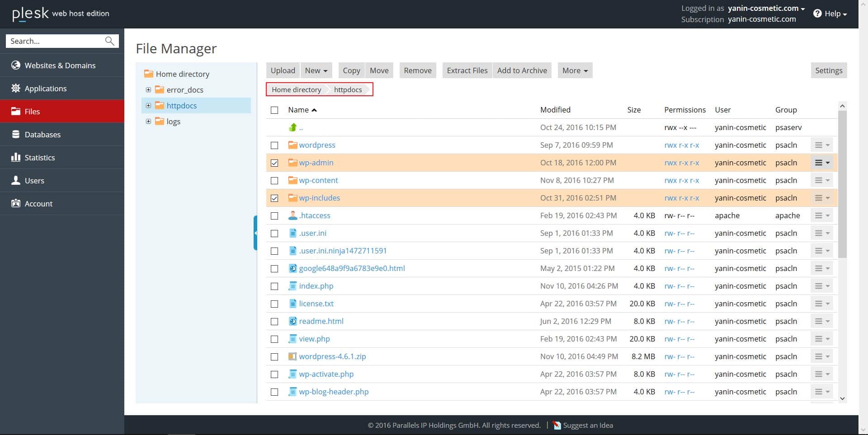Click the wp-content folder icon
The height and width of the screenshot is (435, 868).
(x=293, y=180)
